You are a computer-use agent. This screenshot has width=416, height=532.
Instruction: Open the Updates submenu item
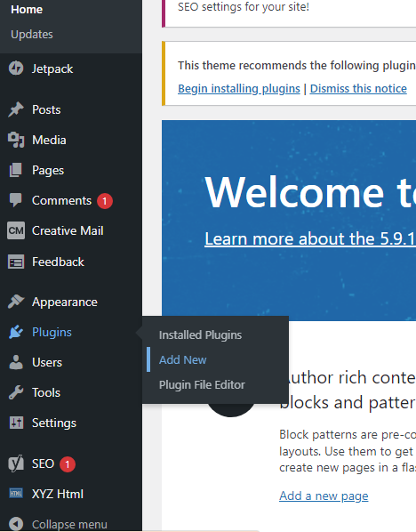32,35
